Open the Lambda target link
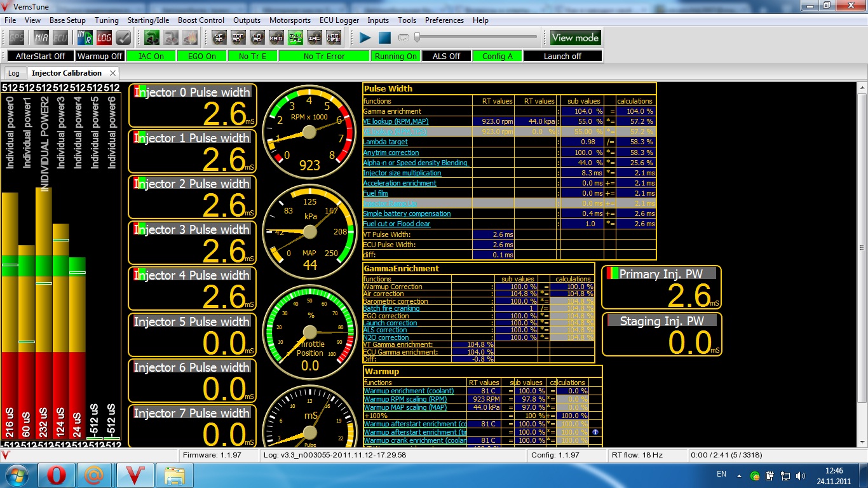The height and width of the screenshot is (488, 868). 385,142
